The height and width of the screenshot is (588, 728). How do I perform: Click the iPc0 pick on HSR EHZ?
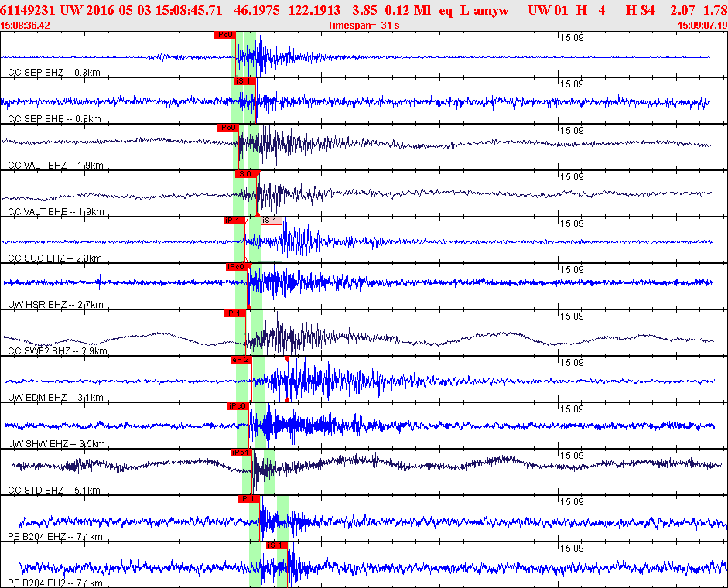coord(237,267)
